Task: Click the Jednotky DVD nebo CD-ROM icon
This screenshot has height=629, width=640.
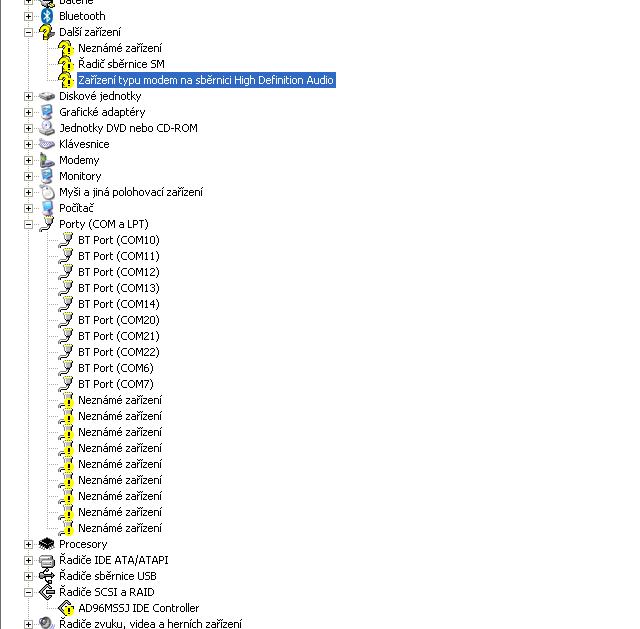Action: pos(46,128)
